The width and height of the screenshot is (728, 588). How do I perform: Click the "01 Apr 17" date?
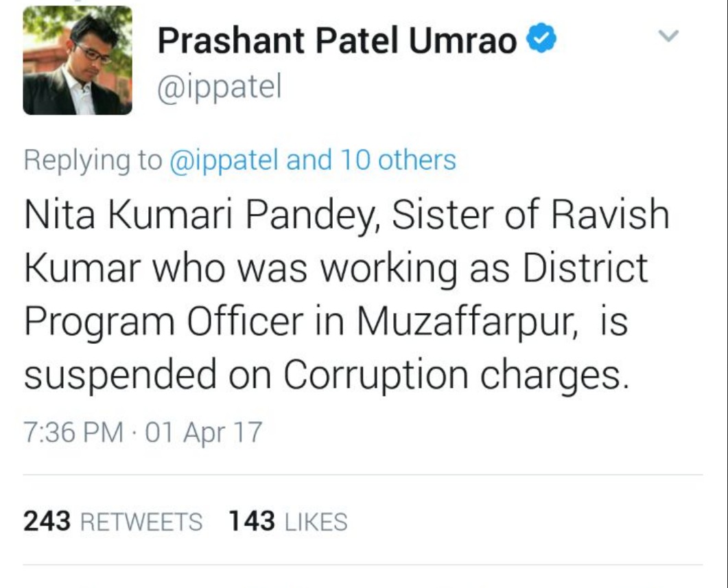coord(204,432)
